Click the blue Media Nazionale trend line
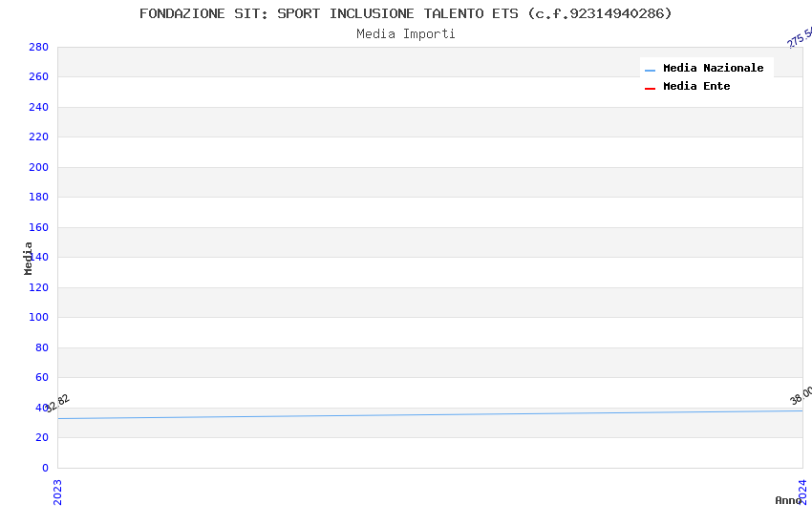Screen dimensions: 812x525 click(x=430, y=414)
